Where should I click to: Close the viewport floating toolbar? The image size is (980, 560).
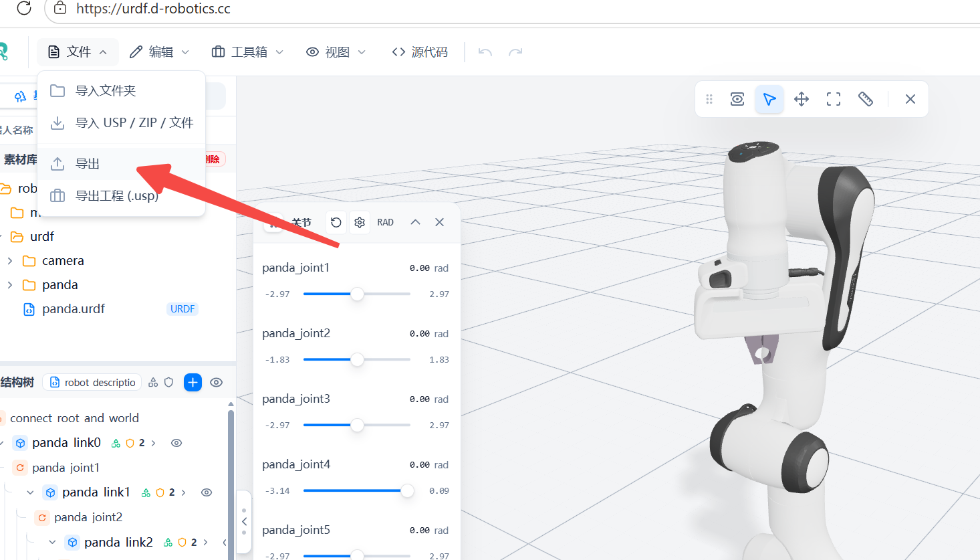point(910,99)
